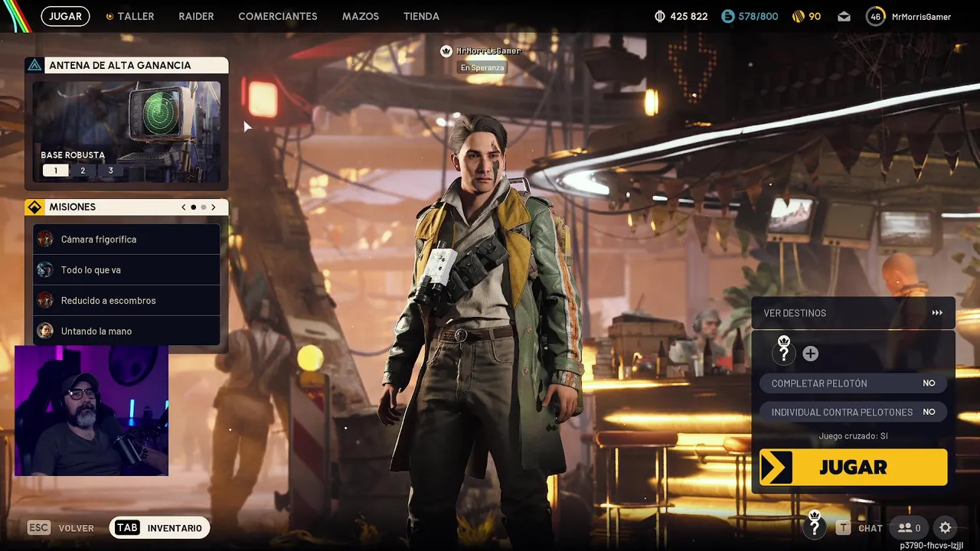The image size is (980, 551).
Task: Click the gold tokens icon beside 90
Action: (797, 16)
